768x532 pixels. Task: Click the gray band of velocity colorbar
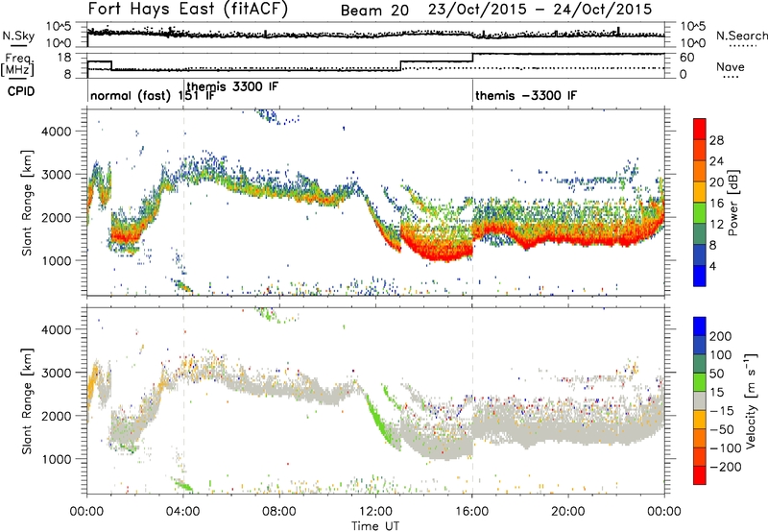pyautogui.click(x=700, y=400)
